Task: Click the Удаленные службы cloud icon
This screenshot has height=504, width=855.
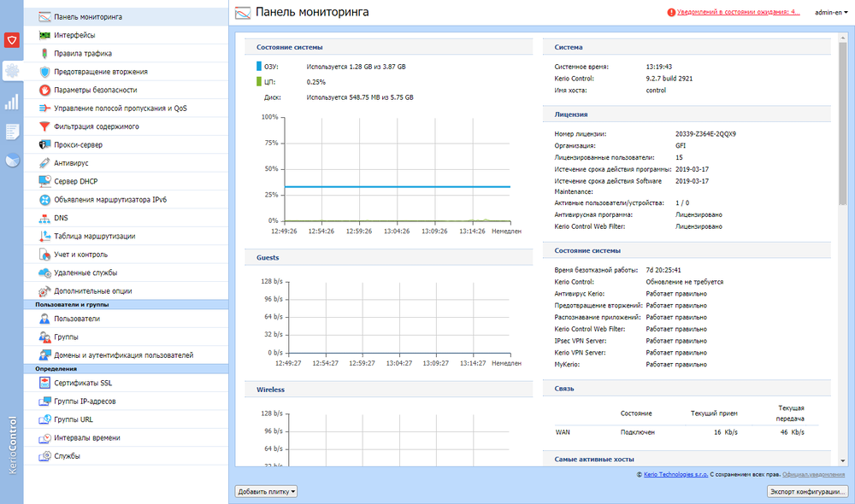Action: 44,273
